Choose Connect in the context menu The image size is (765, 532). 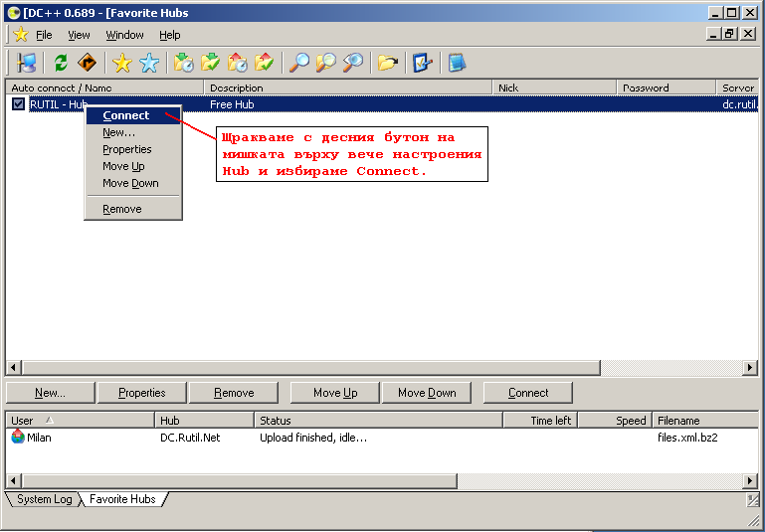133,115
